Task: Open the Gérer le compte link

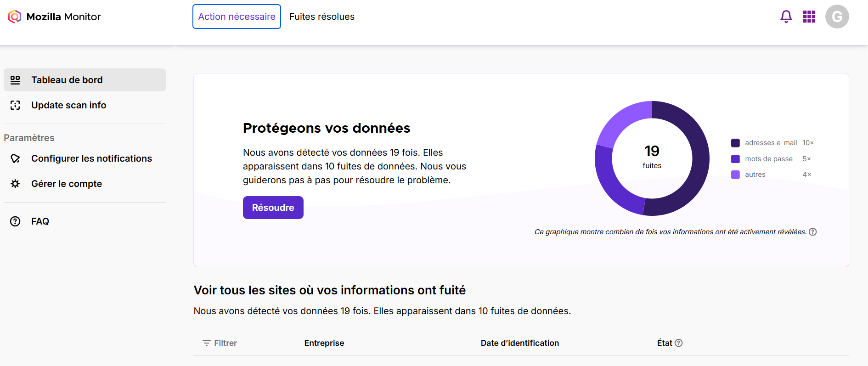Action: click(67, 184)
